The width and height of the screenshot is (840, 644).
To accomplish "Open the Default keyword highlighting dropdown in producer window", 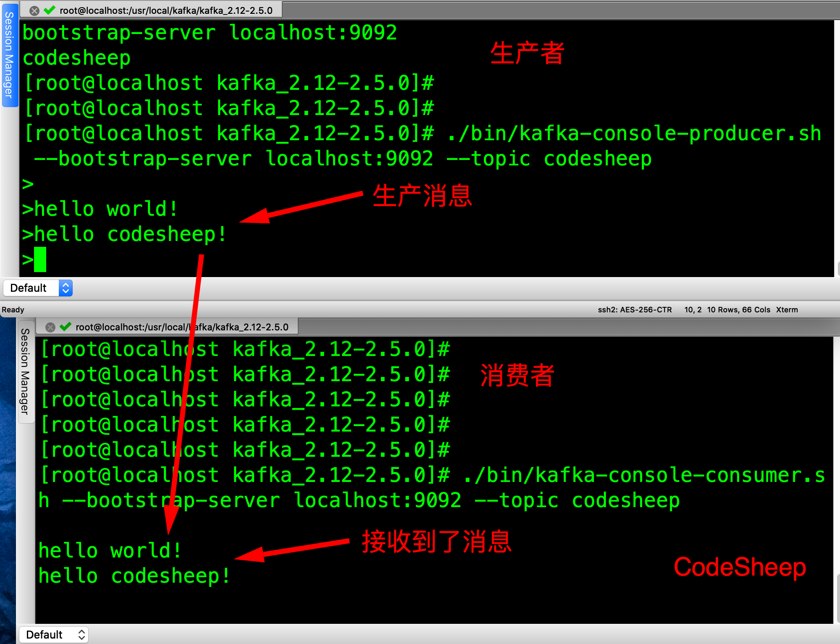I will tap(29, 288).
